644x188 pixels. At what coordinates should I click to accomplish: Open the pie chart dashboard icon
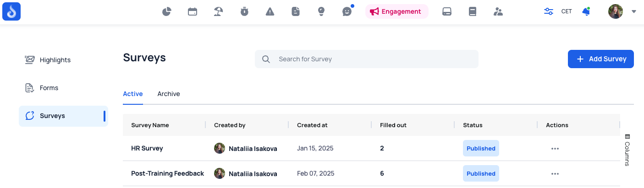coord(167,11)
